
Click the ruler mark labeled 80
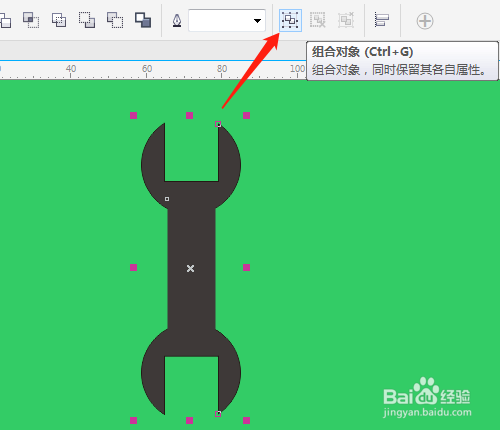click(222, 69)
